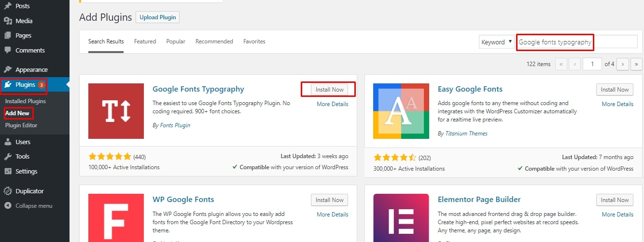Image resolution: width=644 pixels, height=242 pixels.
Task: Click the Collapse menu label
Action: pos(34,206)
